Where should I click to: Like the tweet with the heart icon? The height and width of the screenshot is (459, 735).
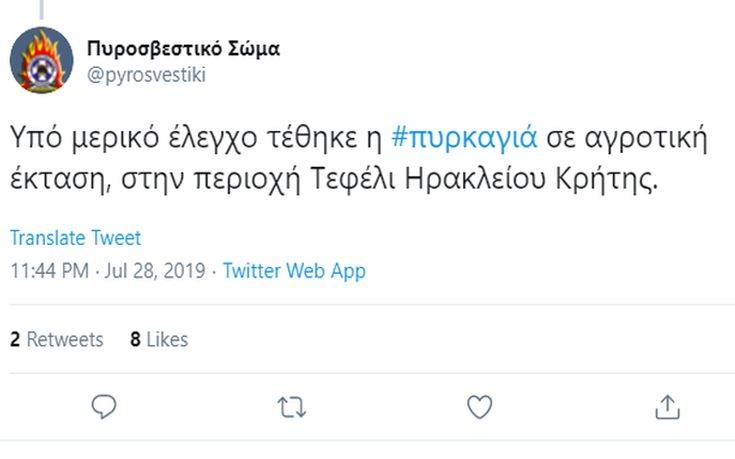coord(480,406)
